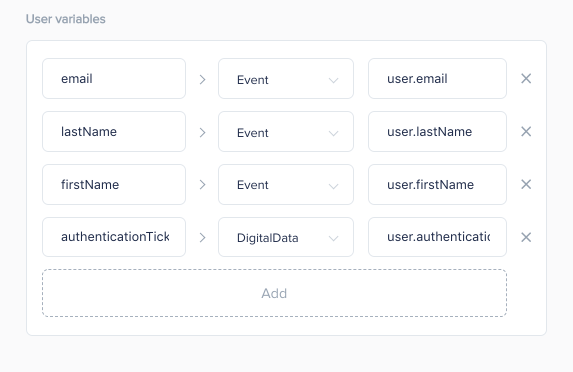Edit the user.firstName value field

(x=437, y=185)
